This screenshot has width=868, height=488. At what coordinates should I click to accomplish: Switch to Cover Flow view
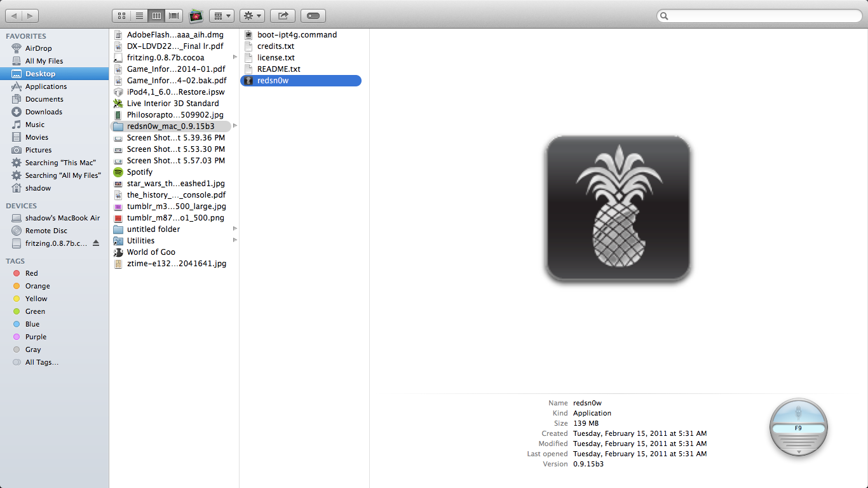pos(173,15)
